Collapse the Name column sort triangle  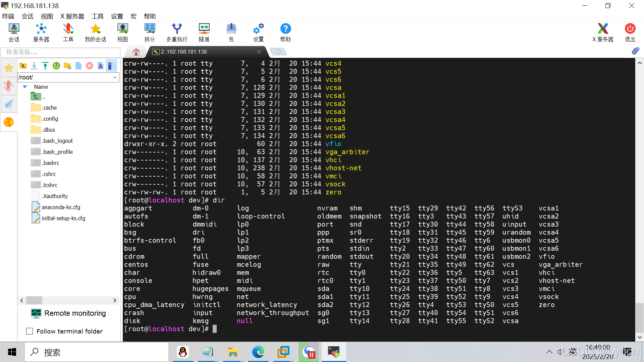(x=25, y=87)
